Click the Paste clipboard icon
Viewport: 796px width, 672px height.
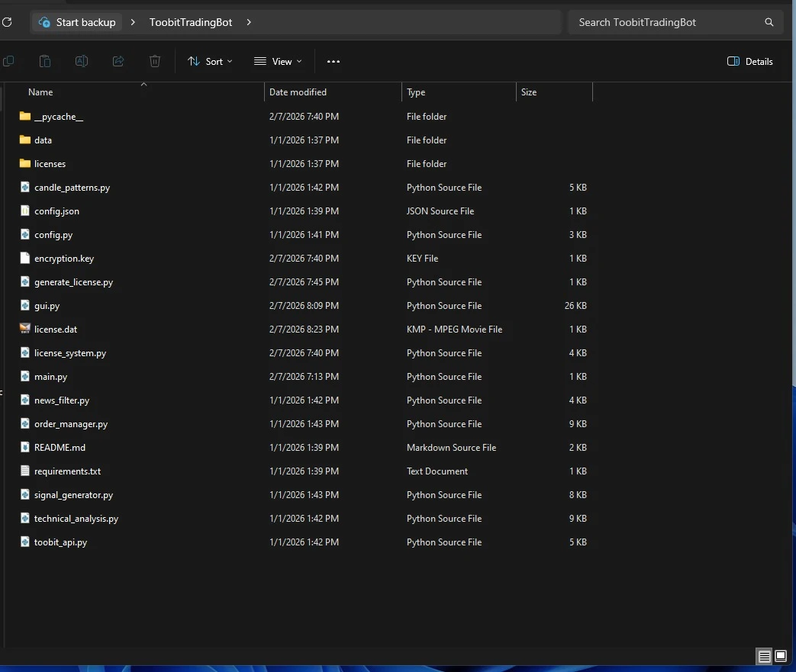pyautogui.click(x=45, y=62)
